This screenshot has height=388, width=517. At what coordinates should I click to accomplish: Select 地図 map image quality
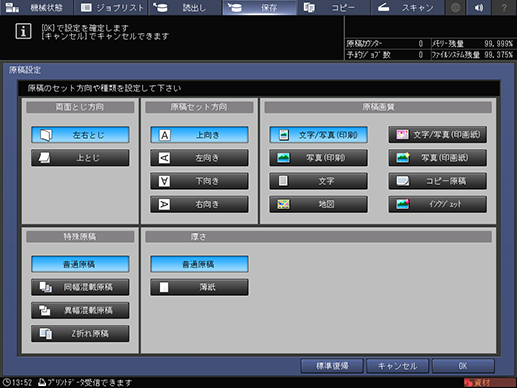(x=319, y=204)
